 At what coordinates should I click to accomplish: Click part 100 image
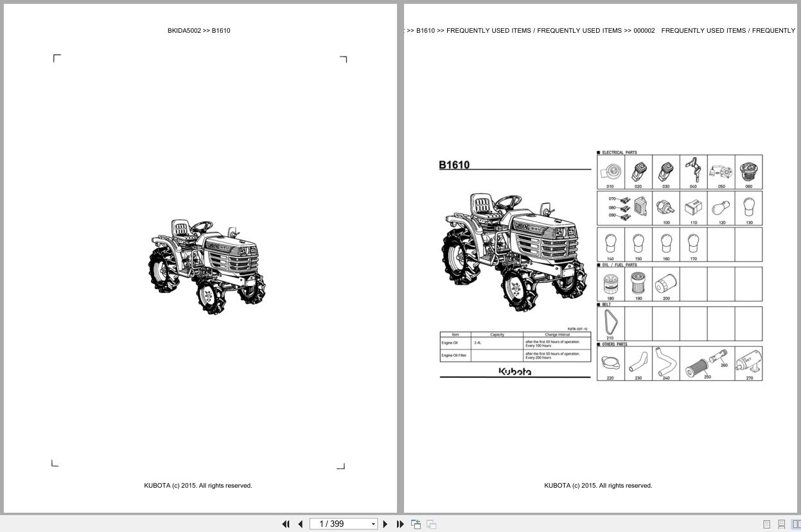(x=665, y=207)
